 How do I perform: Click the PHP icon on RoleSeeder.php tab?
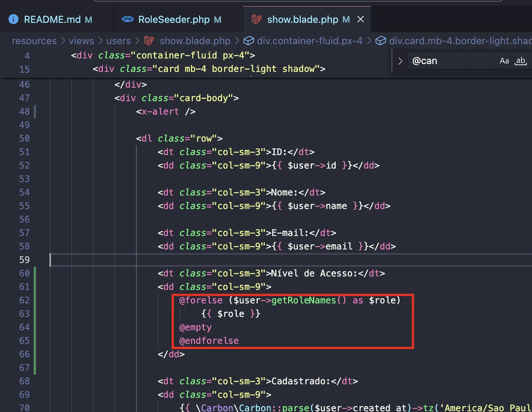click(128, 19)
